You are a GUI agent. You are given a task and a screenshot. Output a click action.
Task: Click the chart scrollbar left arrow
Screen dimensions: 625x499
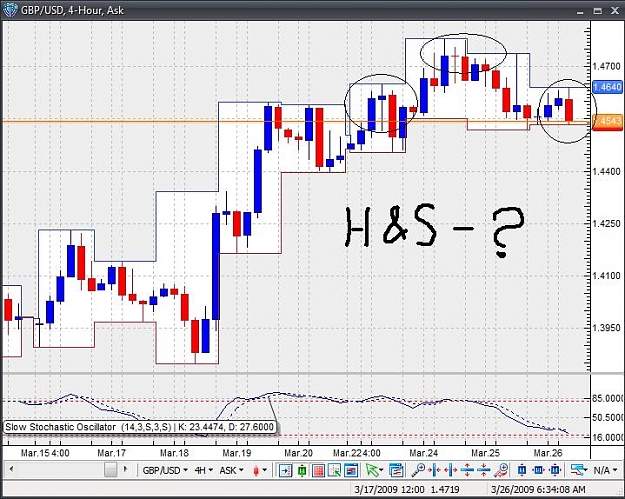[x=11, y=469]
